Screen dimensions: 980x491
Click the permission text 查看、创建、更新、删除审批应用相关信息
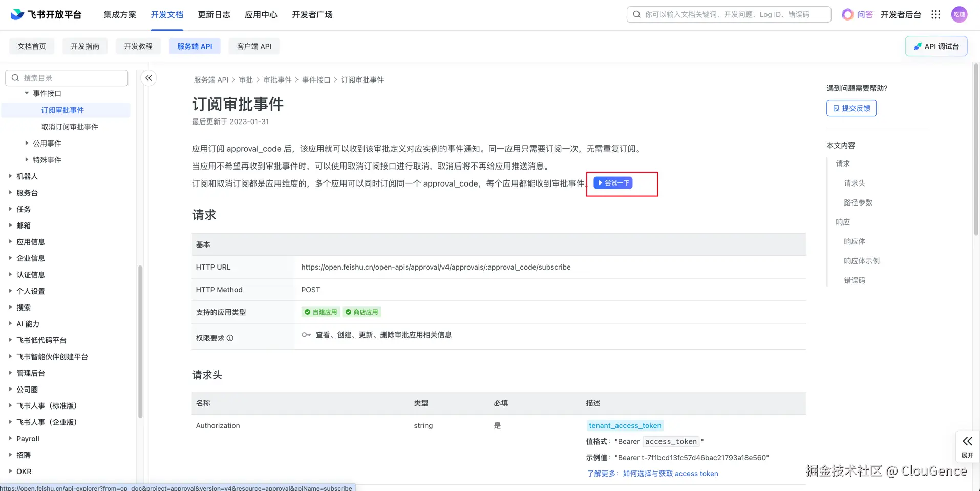tap(384, 335)
